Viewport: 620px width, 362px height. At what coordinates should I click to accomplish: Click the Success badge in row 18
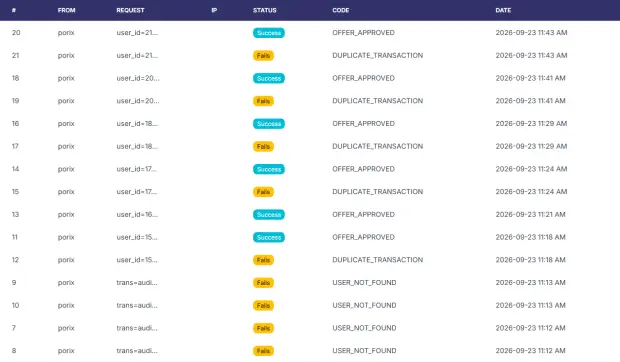[x=269, y=78]
